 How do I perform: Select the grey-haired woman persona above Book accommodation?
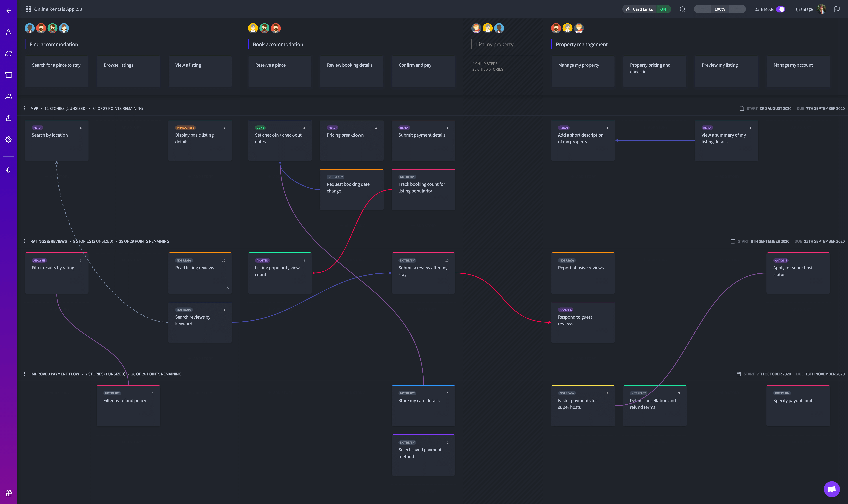click(x=253, y=28)
